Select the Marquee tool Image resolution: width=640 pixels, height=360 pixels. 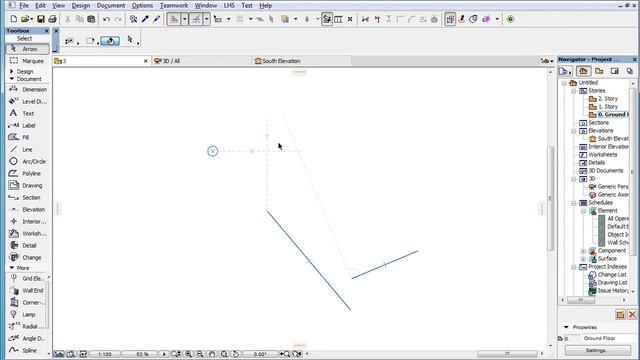27,61
